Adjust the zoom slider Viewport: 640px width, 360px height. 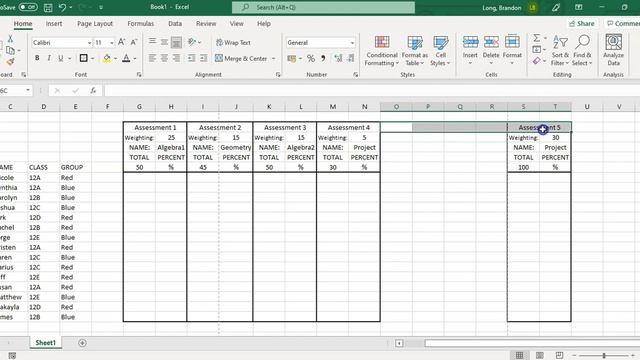pyautogui.click(x=604, y=356)
